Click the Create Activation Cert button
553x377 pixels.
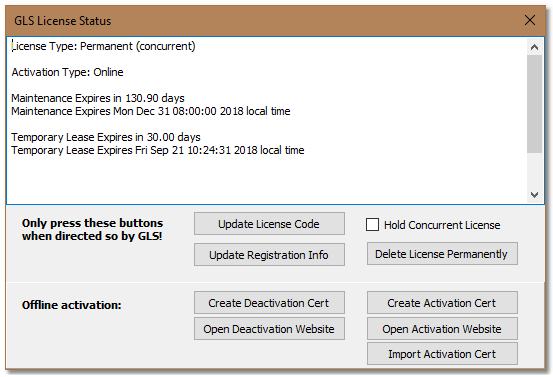tap(442, 303)
